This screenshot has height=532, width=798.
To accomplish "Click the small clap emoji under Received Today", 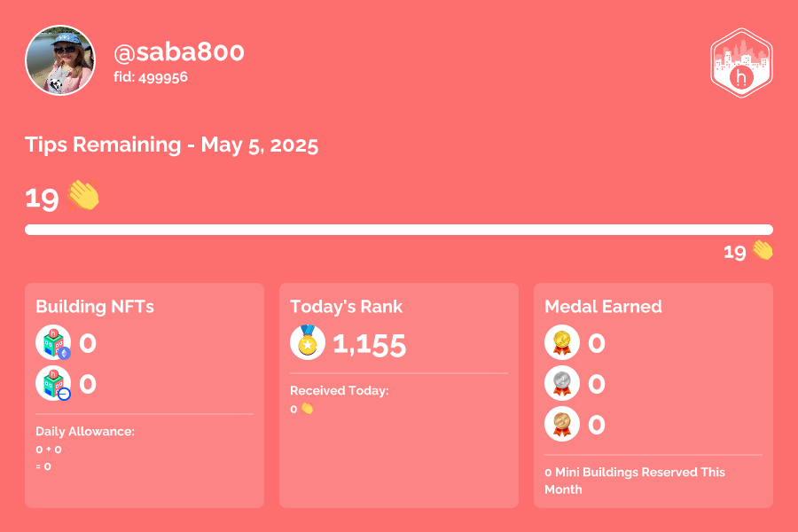I will point(307,408).
